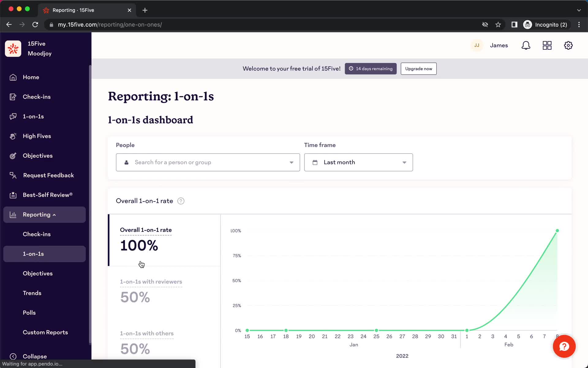This screenshot has width=588, height=368.
Task: Open the Best-Self Review sidebar icon
Action: (x=13, y=195)
